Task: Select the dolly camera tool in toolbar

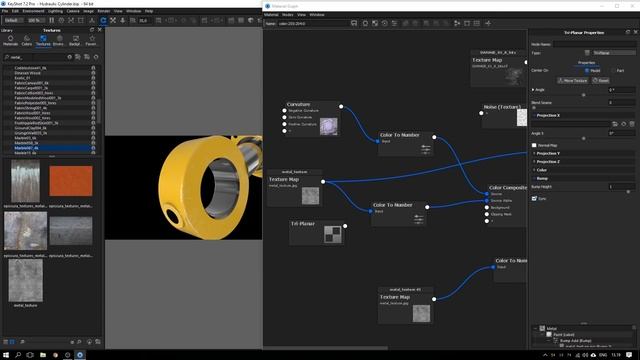Action: [122, 20]
